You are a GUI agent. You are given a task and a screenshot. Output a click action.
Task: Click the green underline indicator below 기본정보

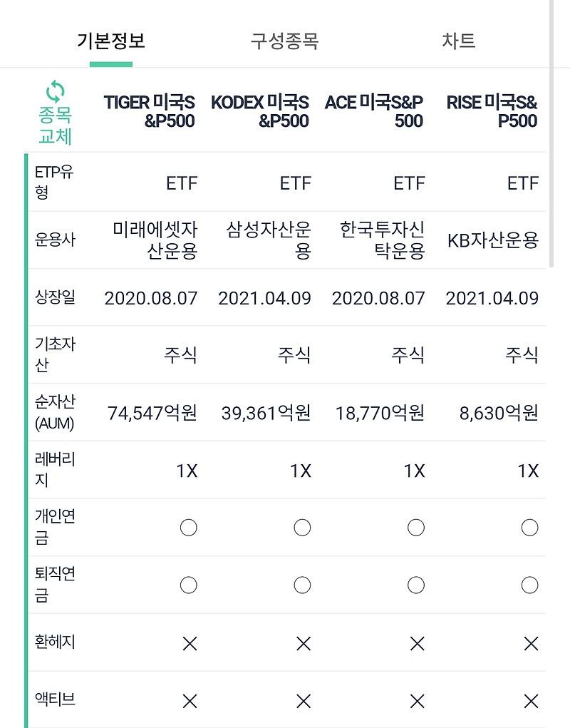pyautogui.click(x=111, y=63)
